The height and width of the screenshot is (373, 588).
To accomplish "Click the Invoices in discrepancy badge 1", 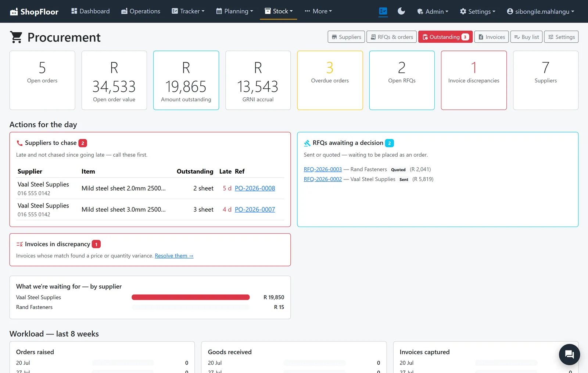I will [x=96, y=244].
